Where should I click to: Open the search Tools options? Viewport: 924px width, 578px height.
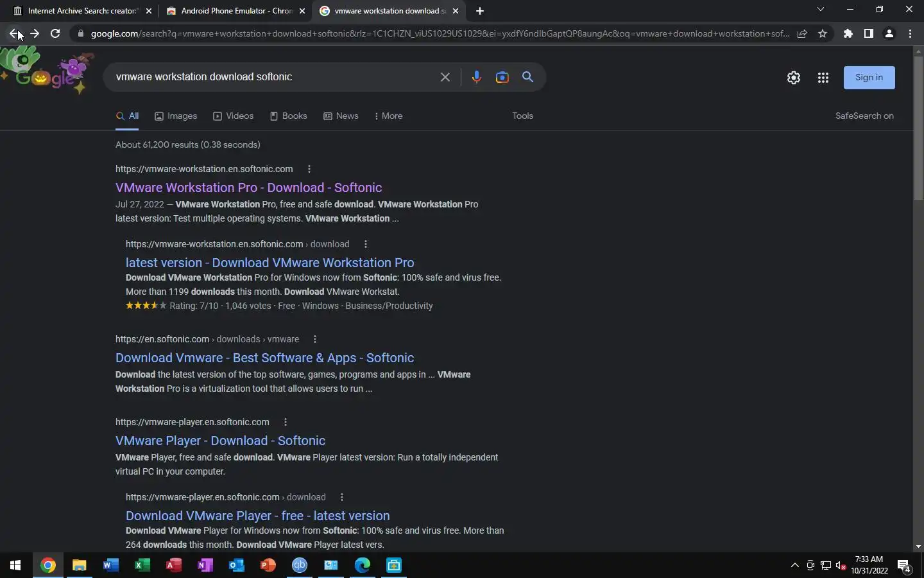(522, 116)
